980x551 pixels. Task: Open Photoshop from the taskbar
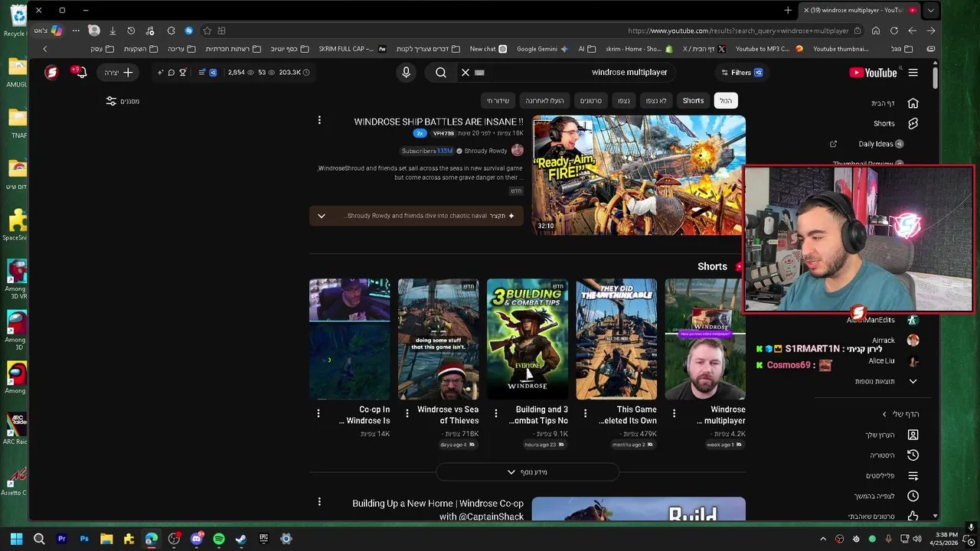84,539
